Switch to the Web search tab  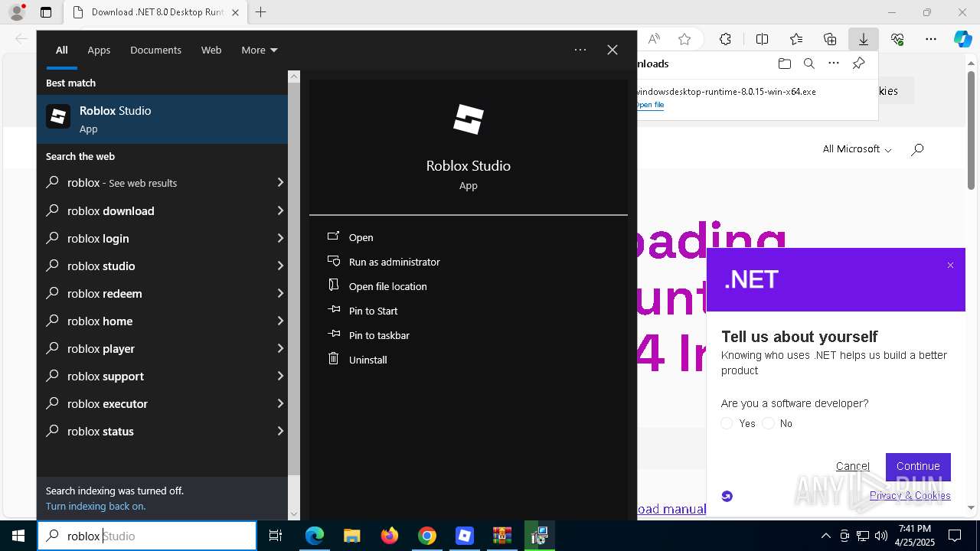(x=211, y=50)
